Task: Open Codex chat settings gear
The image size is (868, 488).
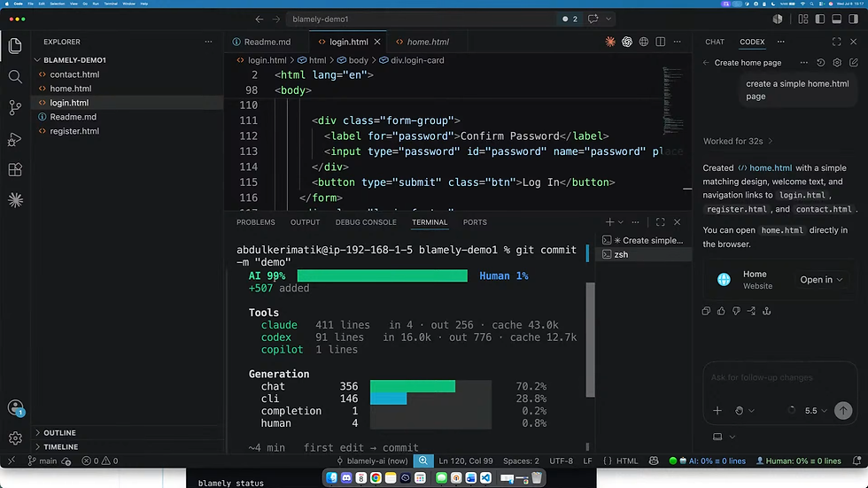Action: [837, 63]
